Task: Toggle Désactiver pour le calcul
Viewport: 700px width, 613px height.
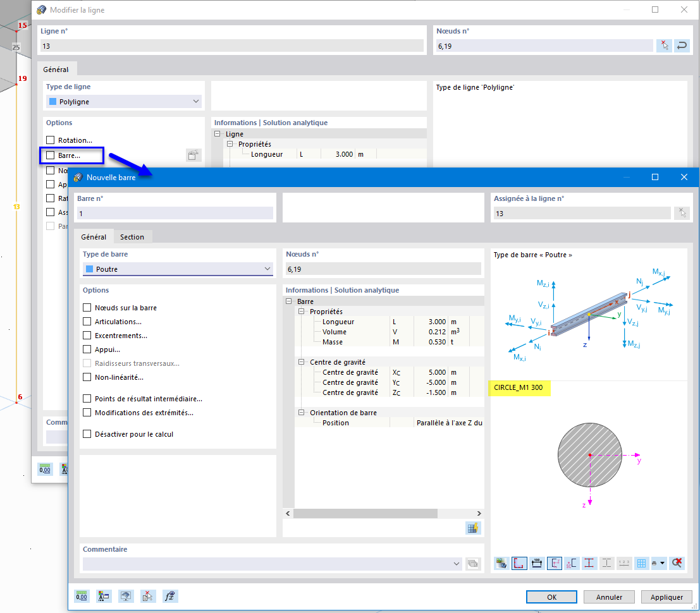Action: click(x=87, y=434)
